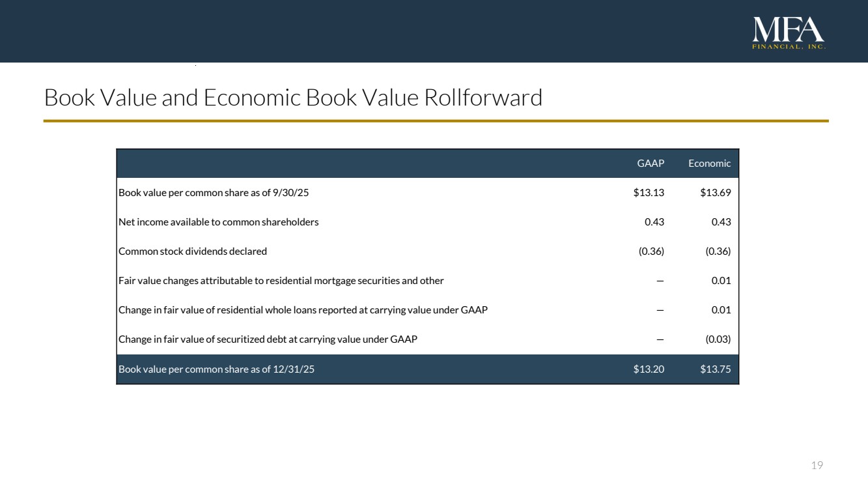Select 'Fair value changes attributable to residential mortgage securities' row
The width and height of the screenshot is (868, 488).
click(x=281, y=281)
